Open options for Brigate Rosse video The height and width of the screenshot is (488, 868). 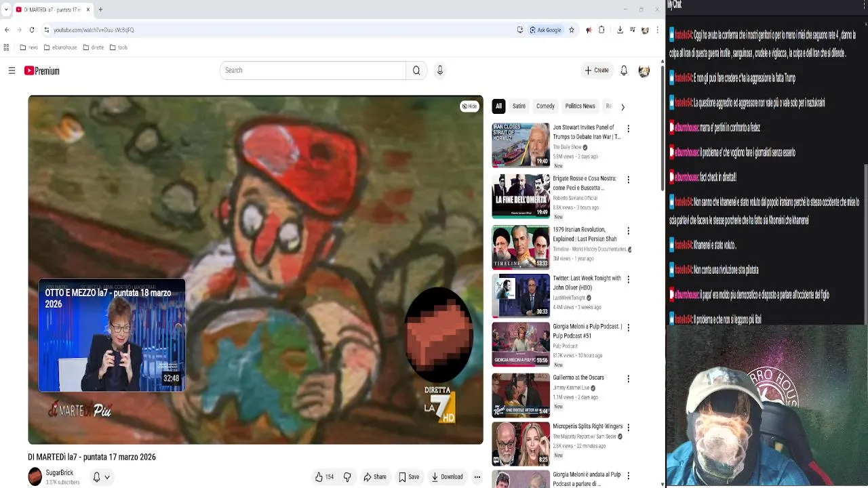628,180
